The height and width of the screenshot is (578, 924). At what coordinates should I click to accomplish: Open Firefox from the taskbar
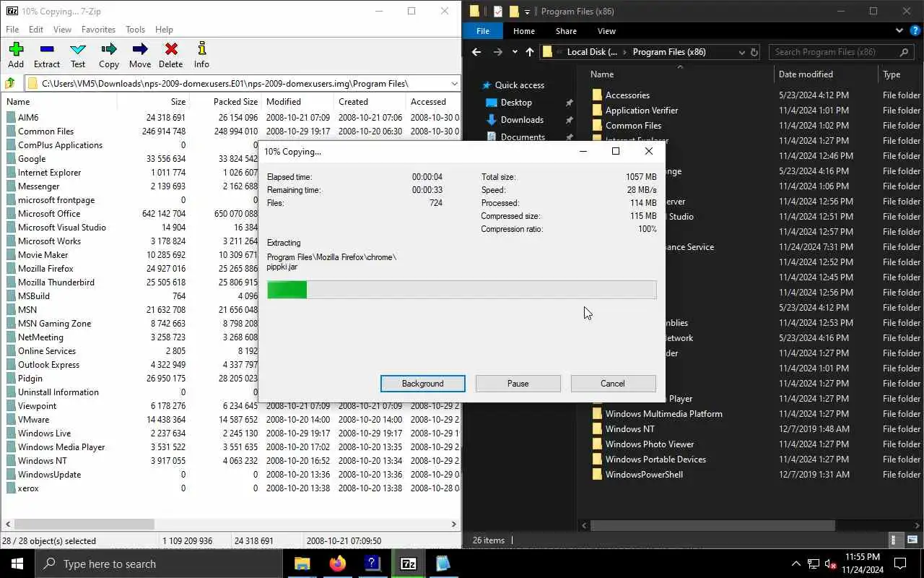click(337, 564)
